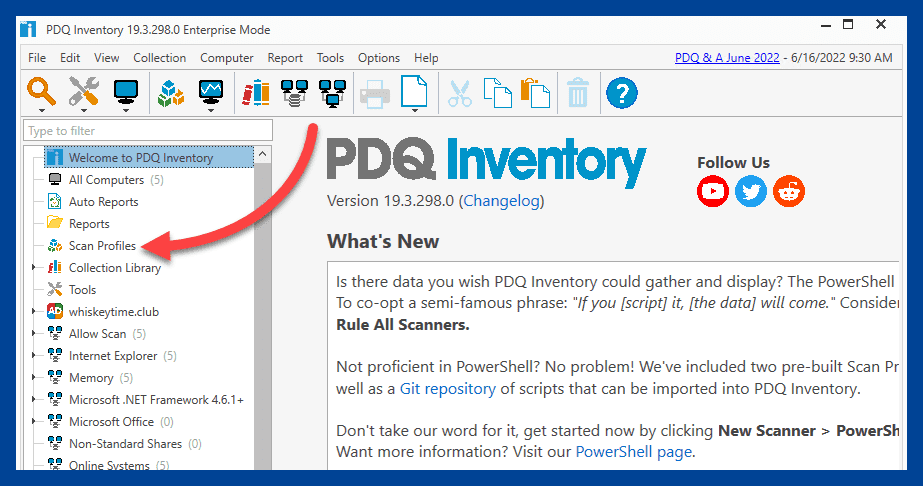The image size is (923, 486).
Task: Open the Options menu
Action: pos(379,58)
